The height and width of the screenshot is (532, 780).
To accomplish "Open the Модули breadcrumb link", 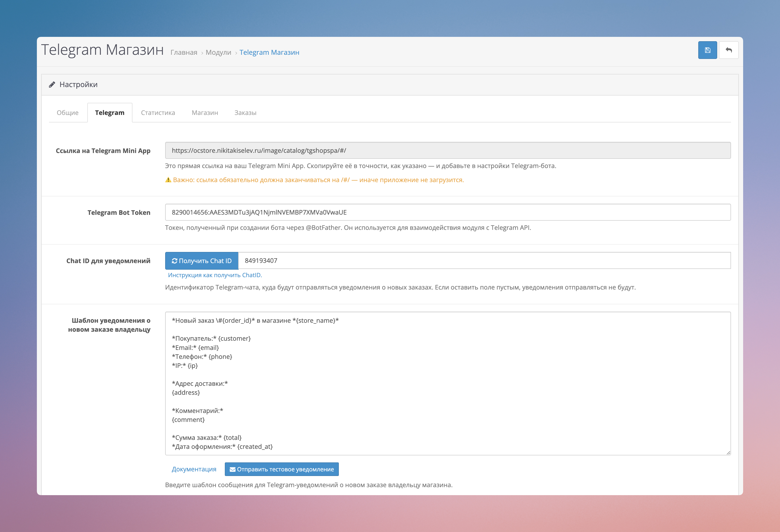I will tap(219, 52).
